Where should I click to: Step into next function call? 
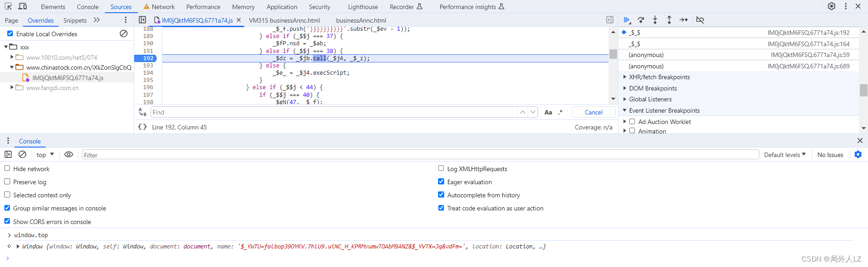pyautogui.click(x=655, y=20)
